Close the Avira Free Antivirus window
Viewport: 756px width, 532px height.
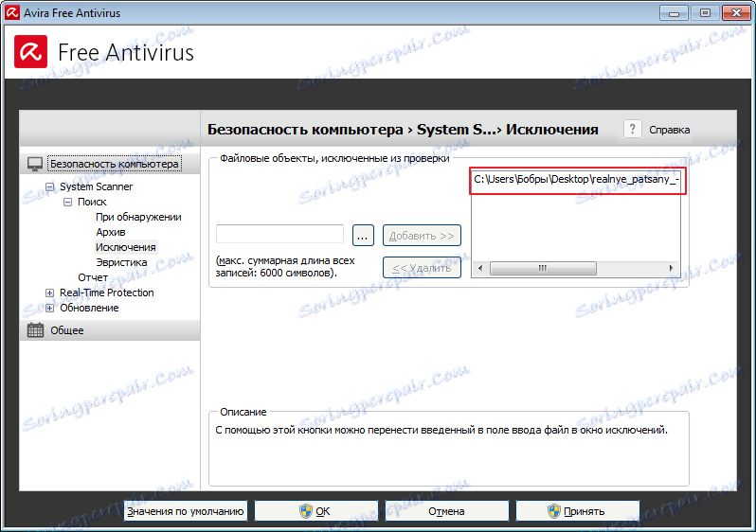[736, 13]
